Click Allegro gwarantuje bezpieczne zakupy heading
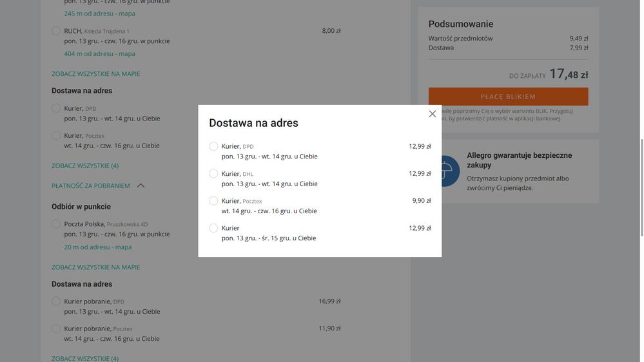 click(519, 160)
